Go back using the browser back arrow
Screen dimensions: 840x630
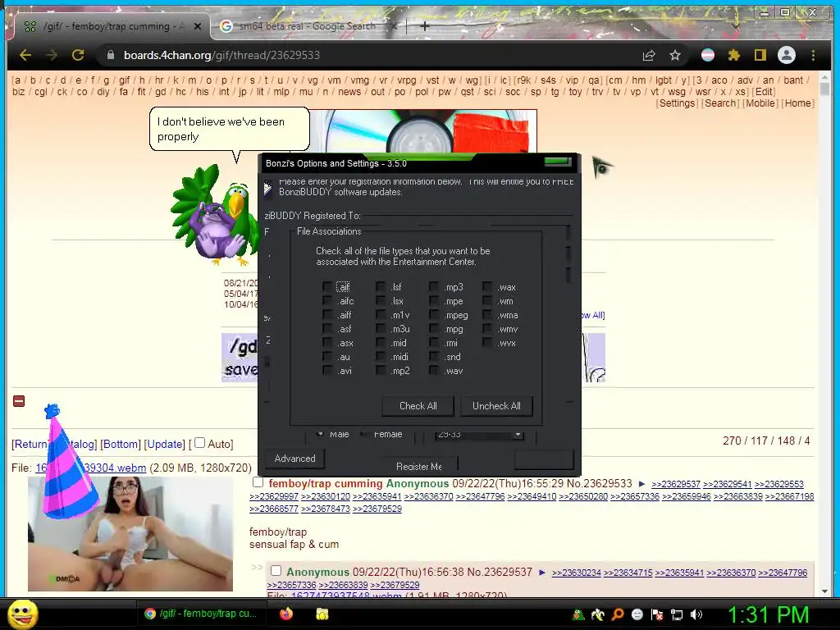(25, 55)
